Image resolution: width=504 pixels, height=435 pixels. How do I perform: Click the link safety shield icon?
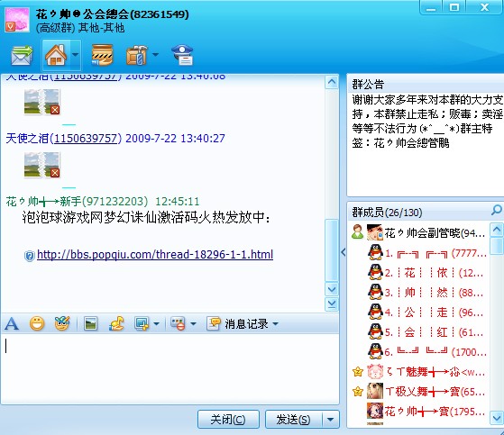click(x=29, y=256)
